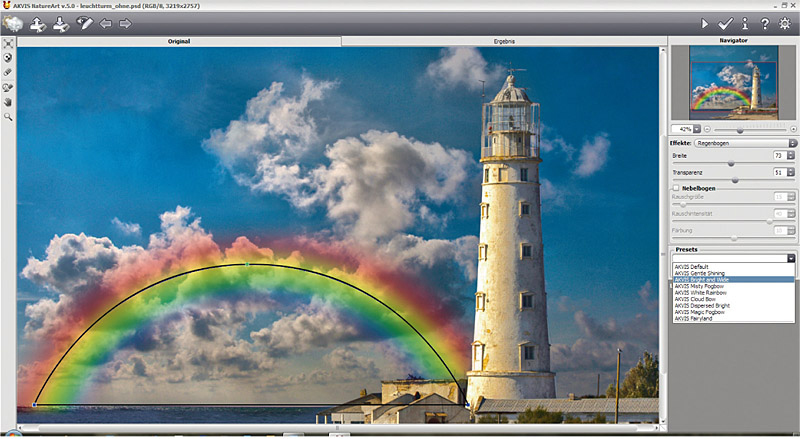
Task: Open preferences gear icon
Action: point(785,23)
